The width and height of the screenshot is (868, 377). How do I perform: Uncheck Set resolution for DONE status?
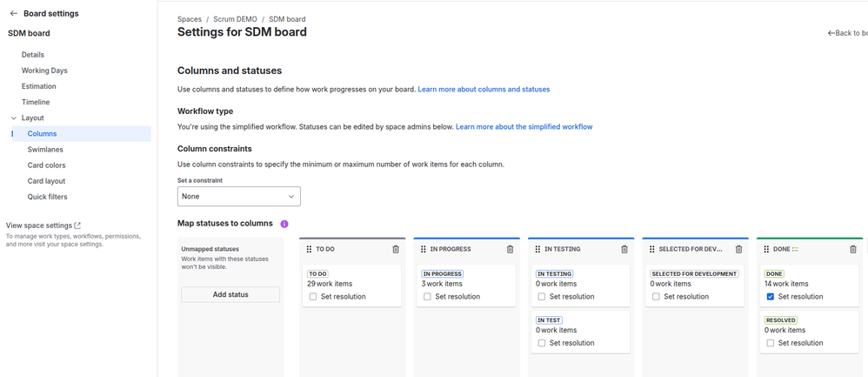click(771, 297)
